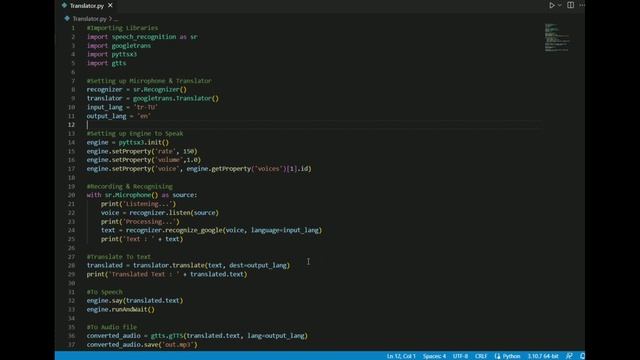This screenshot has width=640, height=360.
Task: Click the input_lang assignment line
Action: (122, 107)
